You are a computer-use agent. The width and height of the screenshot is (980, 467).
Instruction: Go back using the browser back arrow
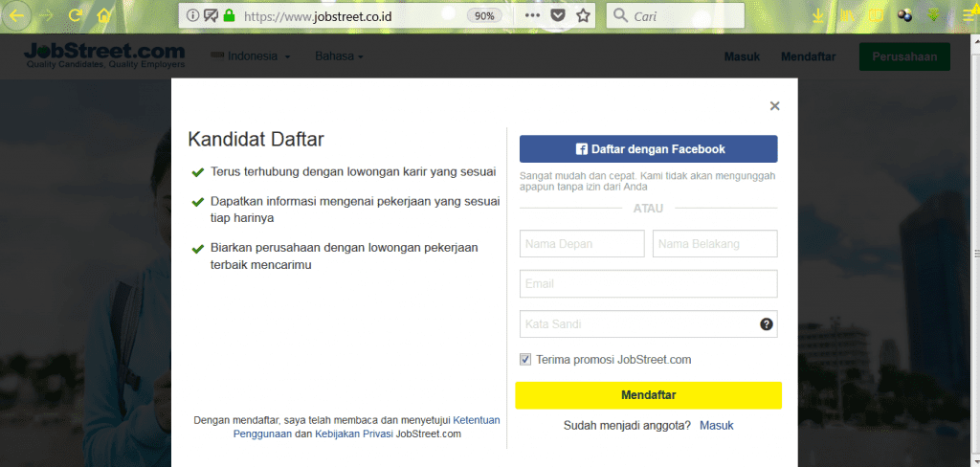(x=16, y=15)
